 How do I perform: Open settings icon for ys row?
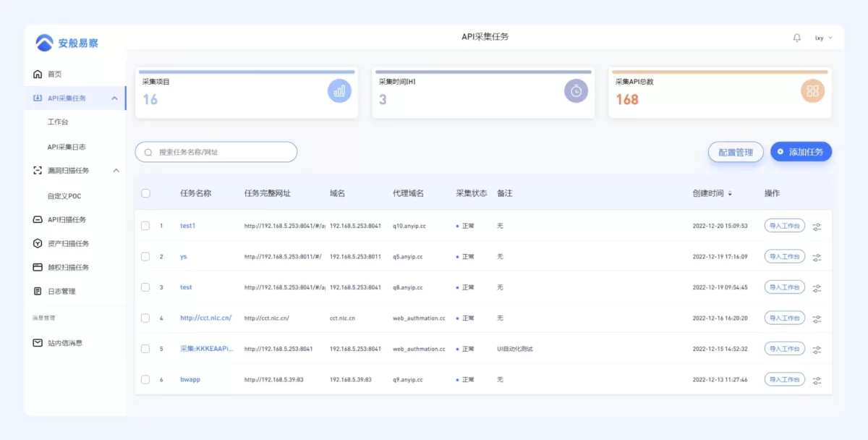[x=817, y=257]
